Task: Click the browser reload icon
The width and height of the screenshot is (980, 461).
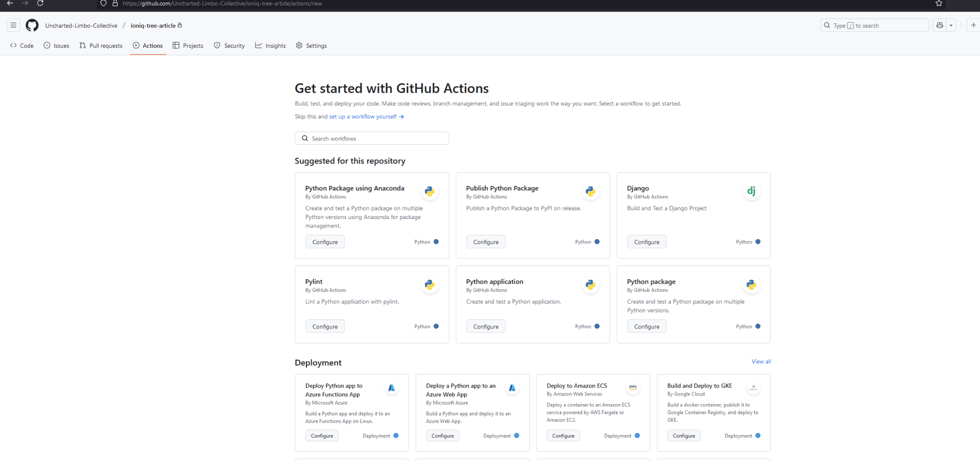Action: tap(40, 3)
